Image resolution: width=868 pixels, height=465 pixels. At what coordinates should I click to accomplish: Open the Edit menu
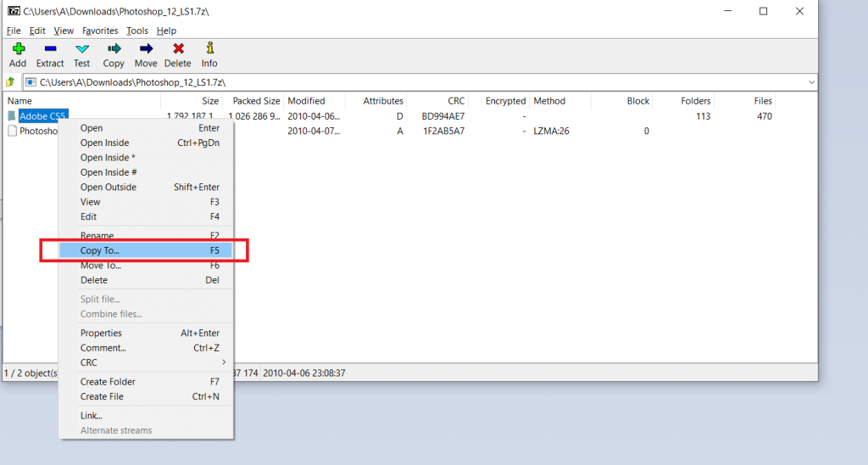coord(37,31)
